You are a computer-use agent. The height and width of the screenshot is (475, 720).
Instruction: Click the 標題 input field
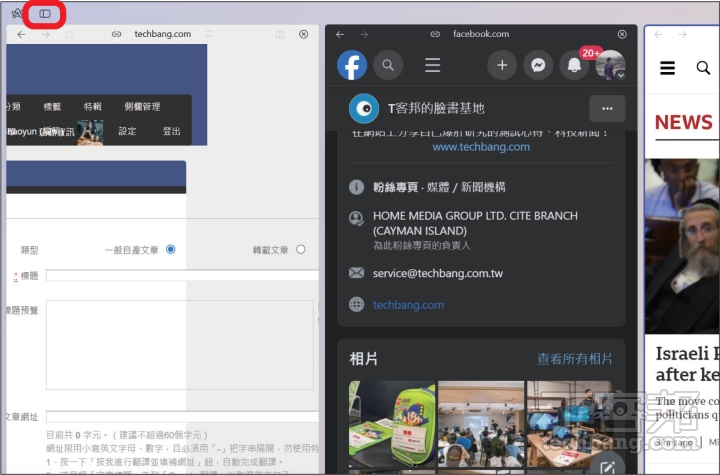click(x=182, y=276)
